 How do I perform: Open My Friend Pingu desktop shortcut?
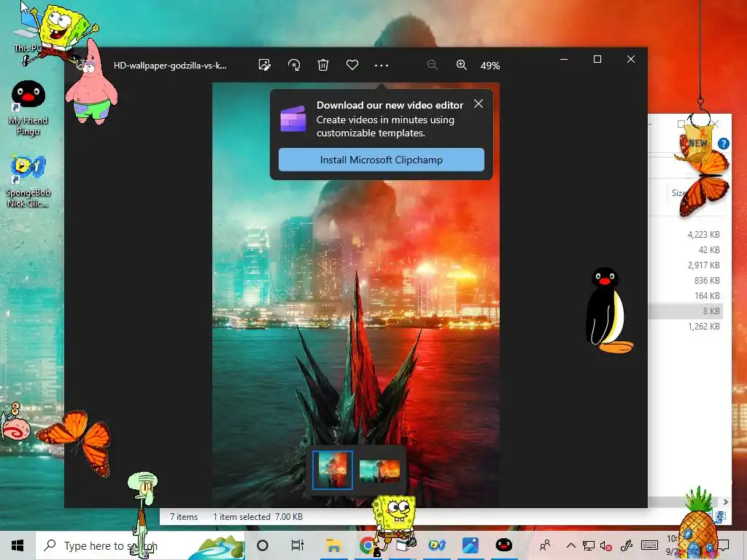click(x=28, y=109)
